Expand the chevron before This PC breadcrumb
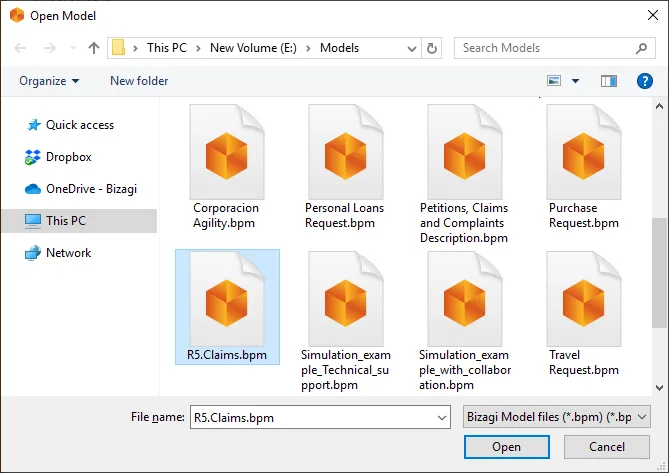 136,48
